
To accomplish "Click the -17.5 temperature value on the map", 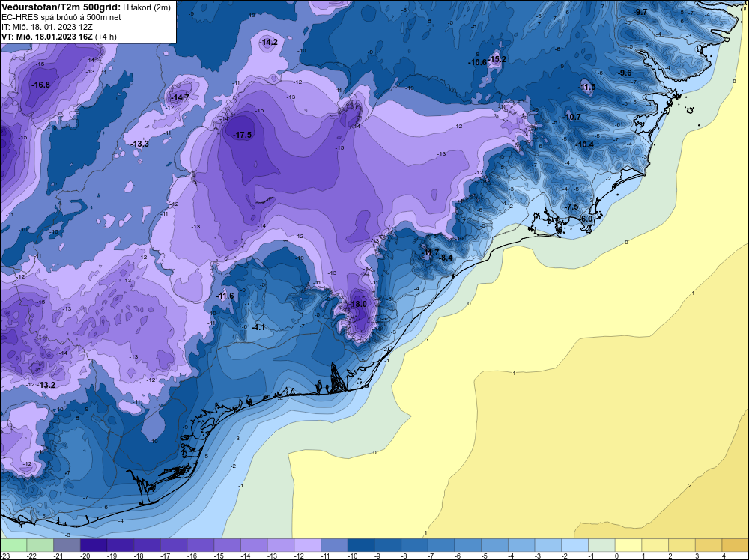I will click(x=242, y=135).
